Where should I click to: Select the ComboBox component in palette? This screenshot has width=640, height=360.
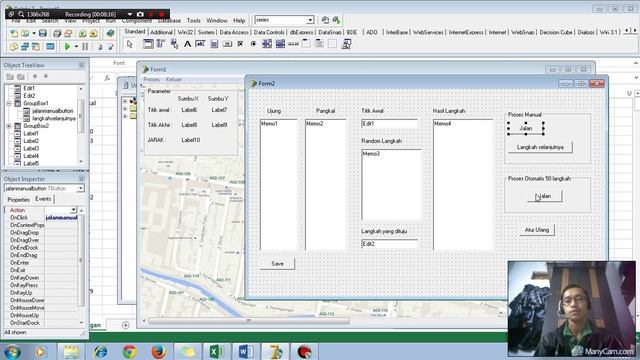[x=280, y=44]
